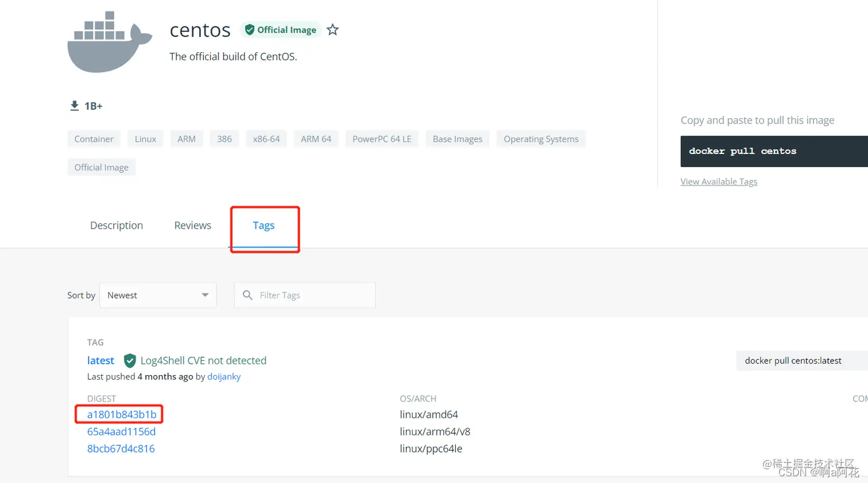Click the centos repository title

point(200,30)
